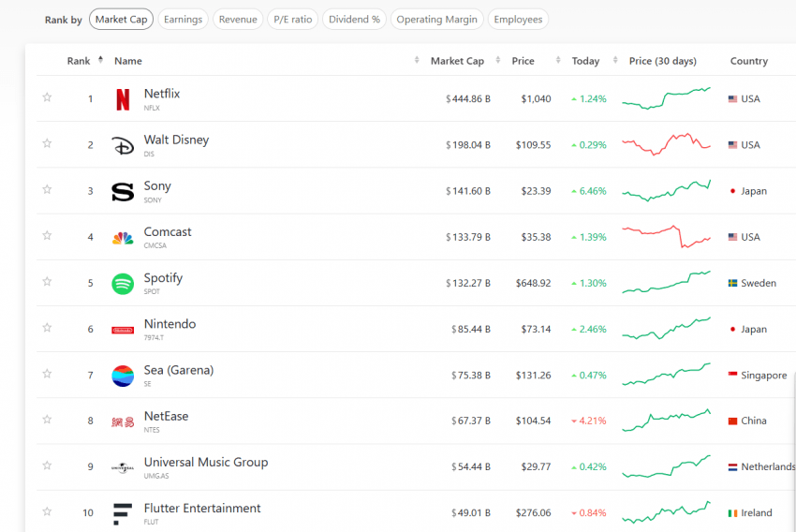Sort by Market Cap column header

point(457,61)
